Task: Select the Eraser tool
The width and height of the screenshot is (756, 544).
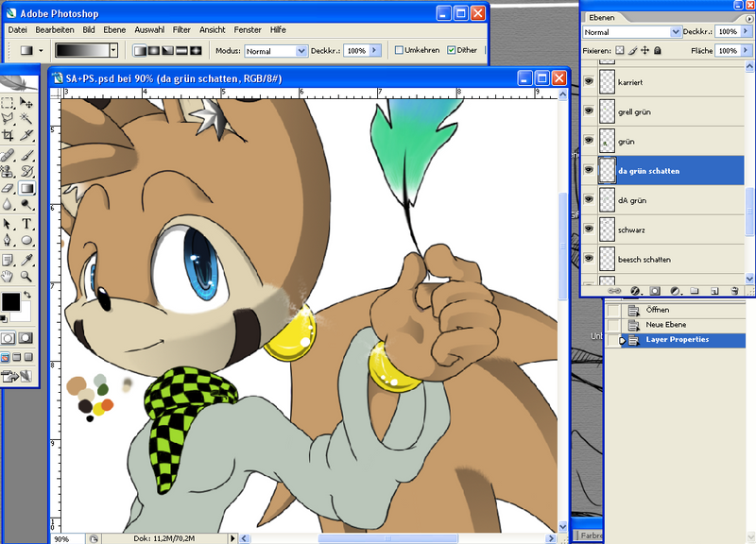Action: pos(8,188)
